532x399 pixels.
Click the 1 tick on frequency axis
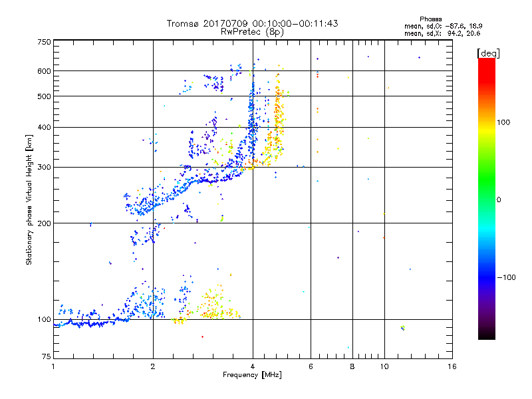click(53, 367)
